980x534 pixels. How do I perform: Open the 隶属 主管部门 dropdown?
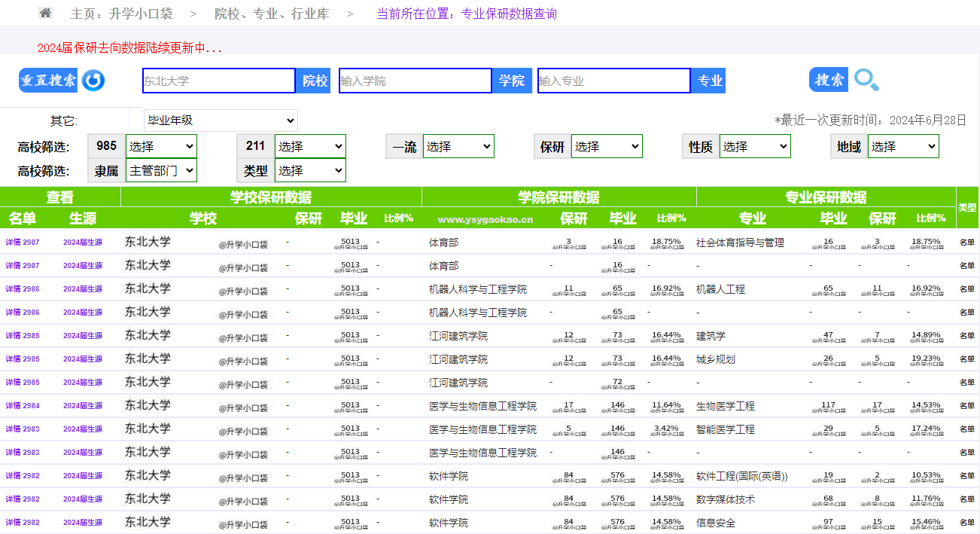pos(161,170)
